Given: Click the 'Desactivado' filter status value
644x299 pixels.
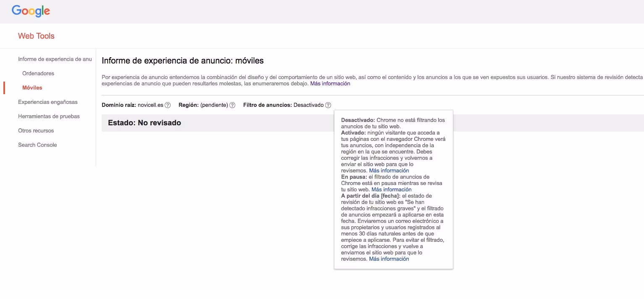Looking at the screenshot, I should click(x=309, y=105).
